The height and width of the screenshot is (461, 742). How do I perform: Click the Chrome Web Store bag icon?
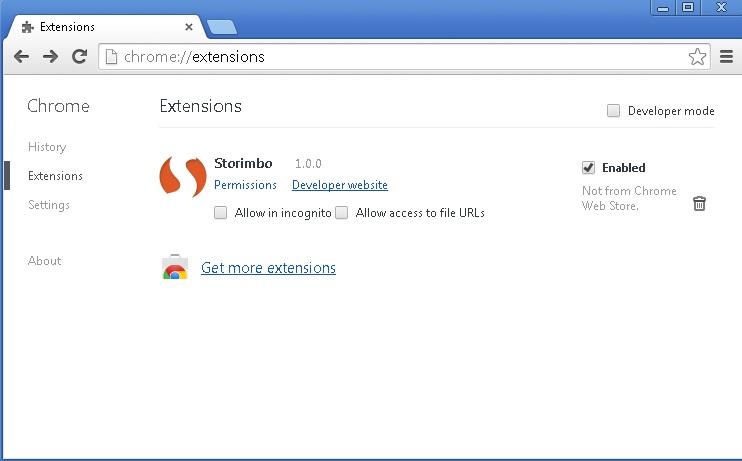[x=175, y=267]
